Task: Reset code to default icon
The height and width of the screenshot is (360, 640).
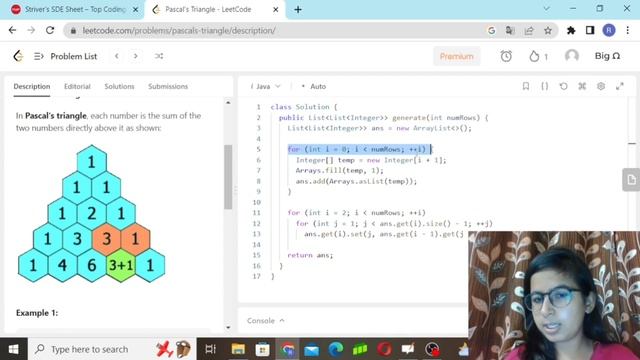Action: [x=563, y=86]
